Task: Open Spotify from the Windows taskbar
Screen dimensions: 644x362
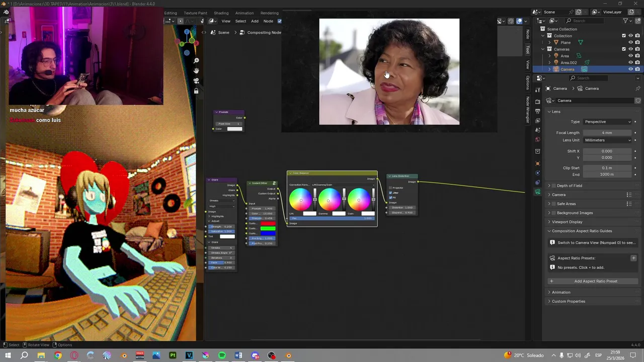Action: click(222, 355)
